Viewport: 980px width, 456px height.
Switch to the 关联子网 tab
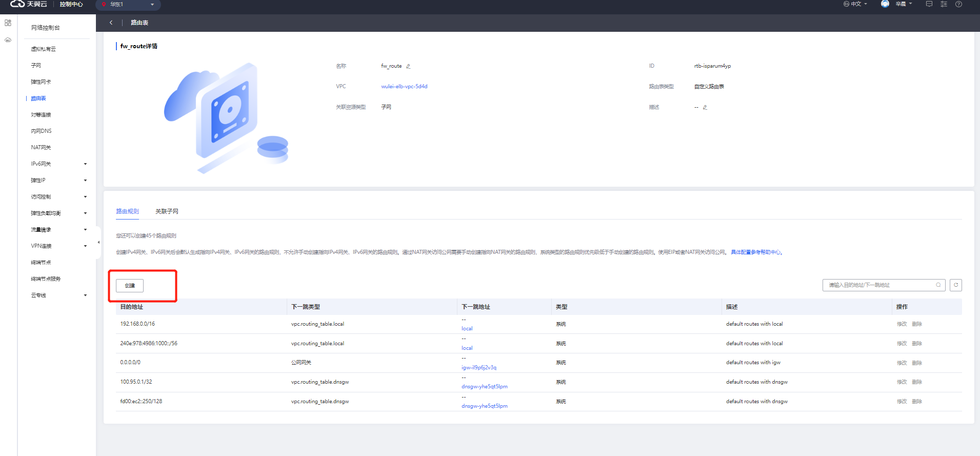167,211
